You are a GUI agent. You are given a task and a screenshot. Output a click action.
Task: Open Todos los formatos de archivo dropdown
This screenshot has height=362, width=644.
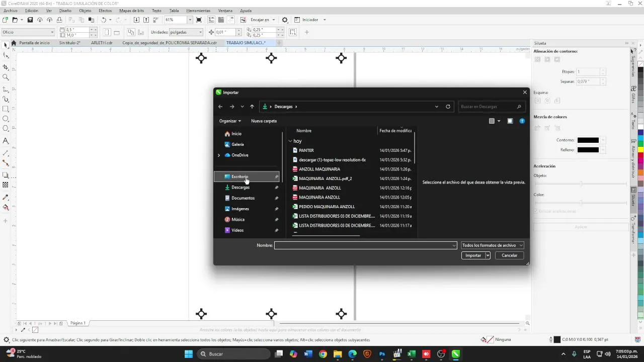(493, 245)
